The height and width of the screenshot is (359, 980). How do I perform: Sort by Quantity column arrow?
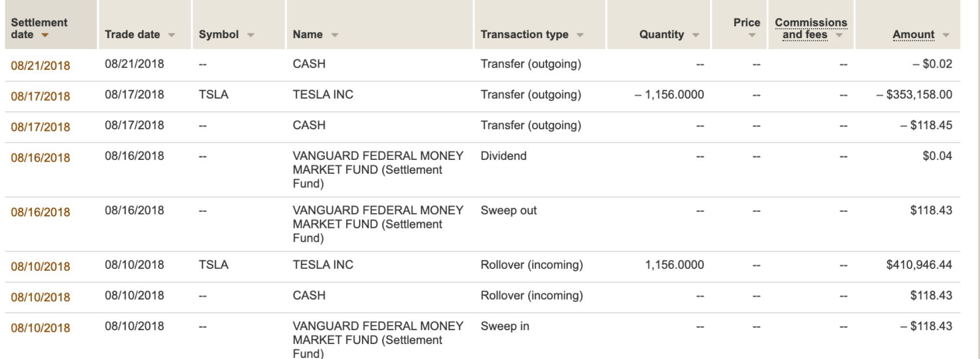click(x=695, y=35)
